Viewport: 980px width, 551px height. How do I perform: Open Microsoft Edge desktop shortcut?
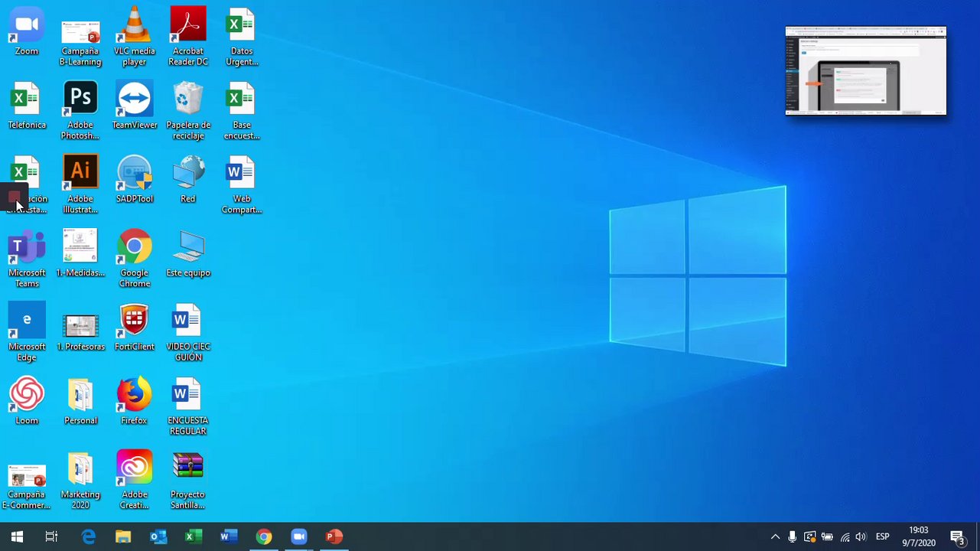tap(27, 332)
